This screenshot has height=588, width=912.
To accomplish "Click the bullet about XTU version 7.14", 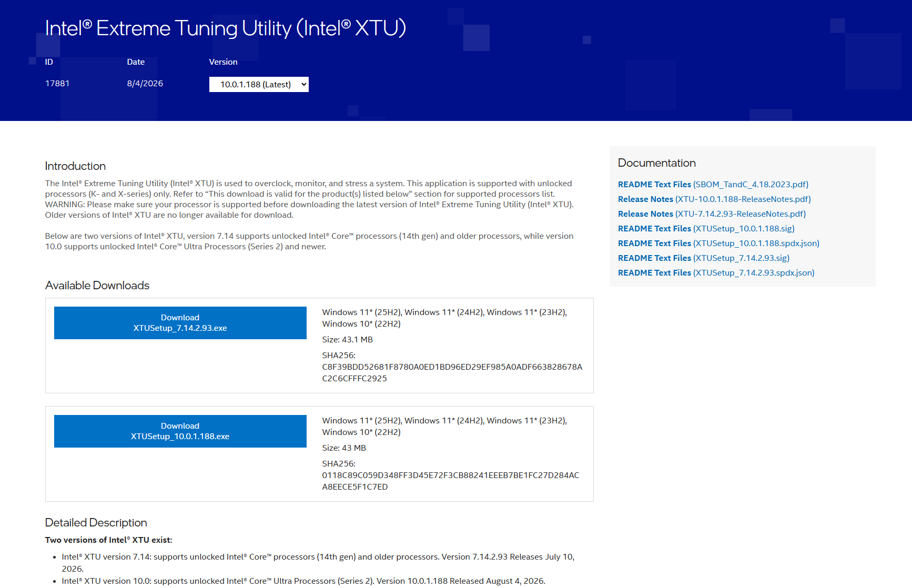I will point(318,563).
